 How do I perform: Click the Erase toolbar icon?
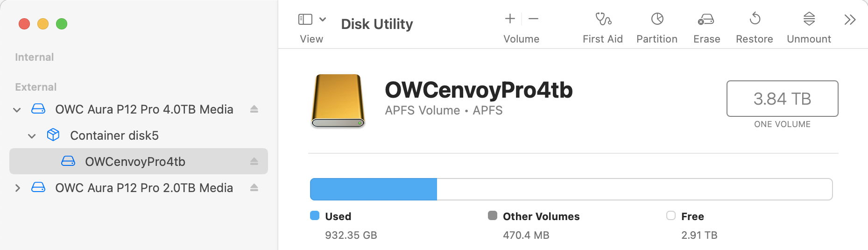point(706,19)
